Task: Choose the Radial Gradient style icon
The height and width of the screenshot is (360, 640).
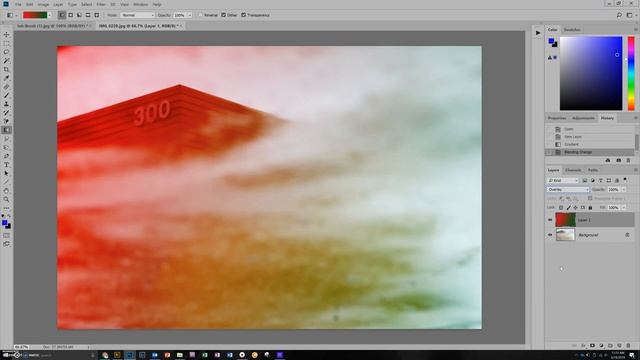Action: [x=71, y=15]
